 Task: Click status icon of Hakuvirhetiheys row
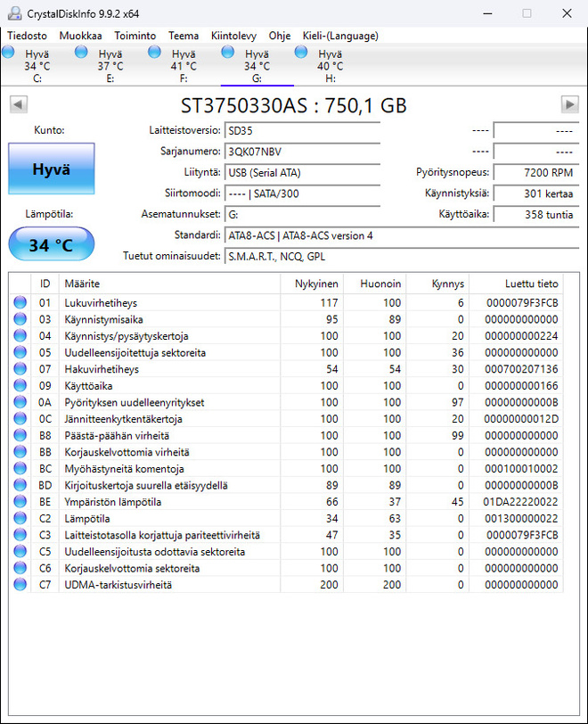point(20,369)
